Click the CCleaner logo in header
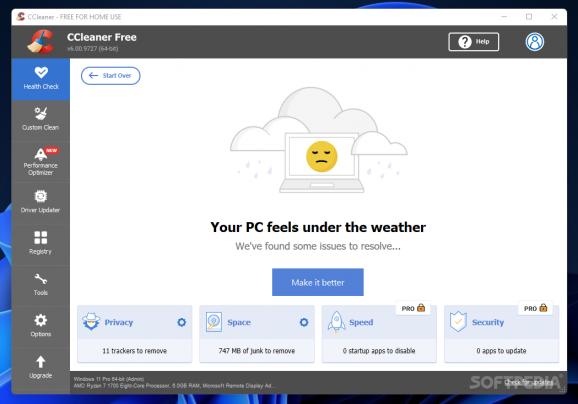 41,42
